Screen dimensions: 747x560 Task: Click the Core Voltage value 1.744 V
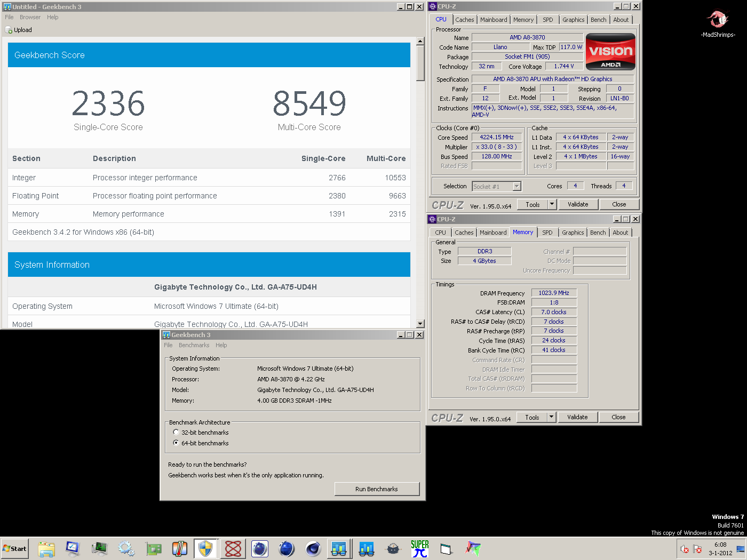click(x=564, y=66)
